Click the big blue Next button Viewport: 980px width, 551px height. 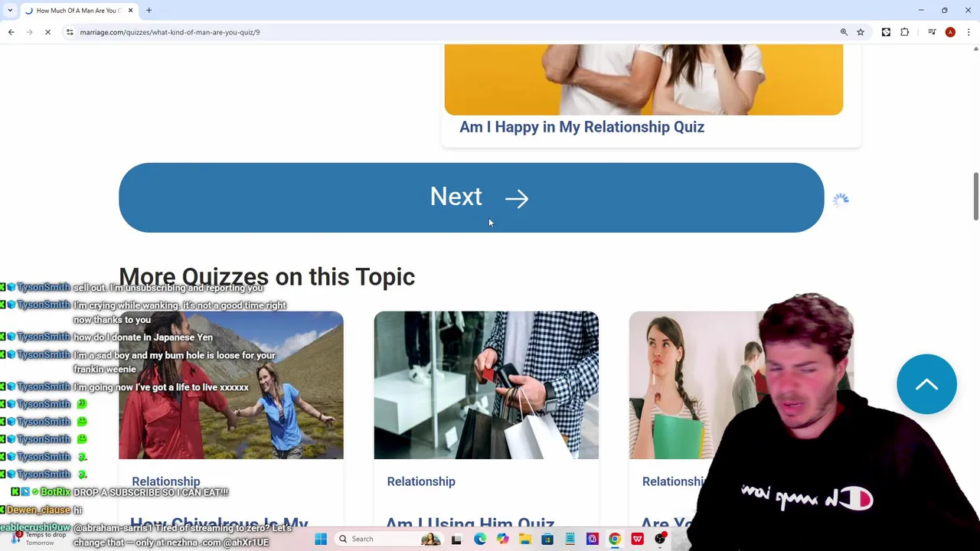(x=471, y=197)
